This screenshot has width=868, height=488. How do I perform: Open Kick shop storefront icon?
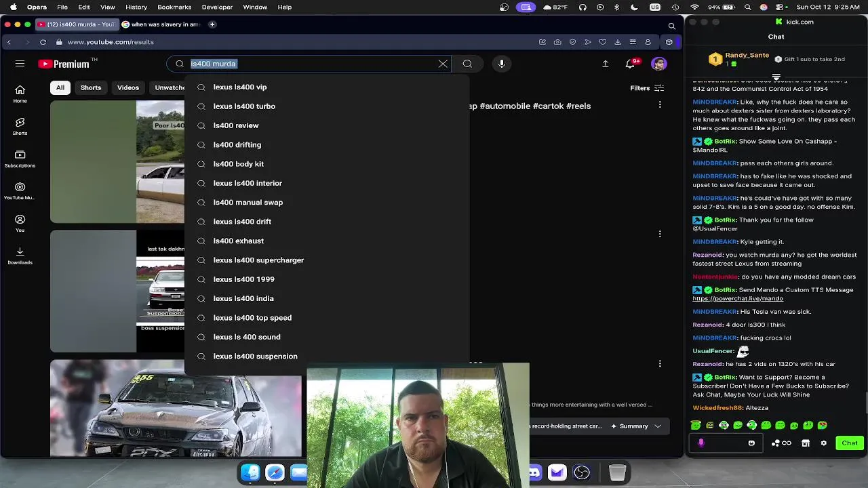click(x=806, y=443)
